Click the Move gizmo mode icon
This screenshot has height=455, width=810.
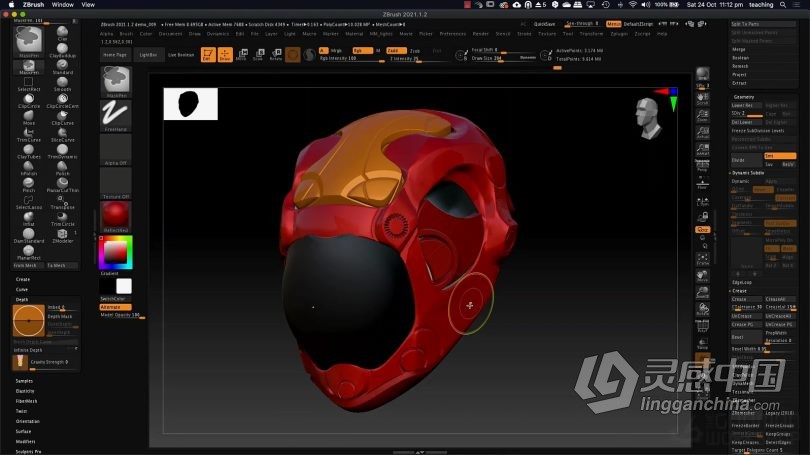coord(241,54)
